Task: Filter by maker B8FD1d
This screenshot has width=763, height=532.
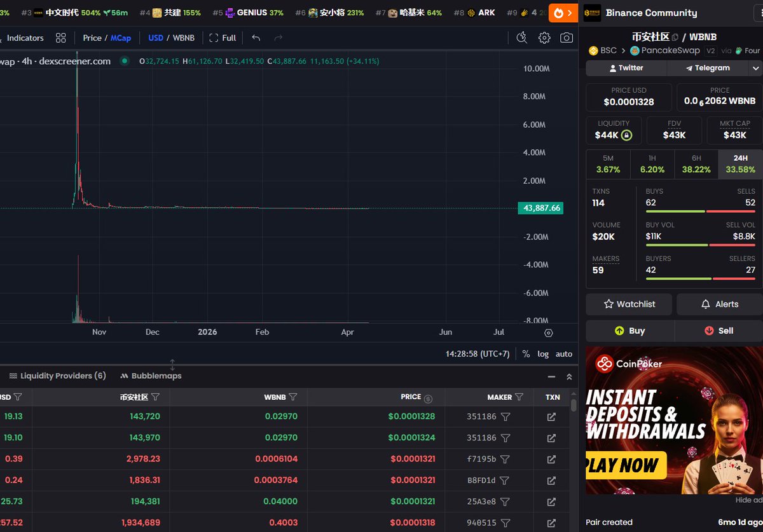Action: click(x=504, y=481)
